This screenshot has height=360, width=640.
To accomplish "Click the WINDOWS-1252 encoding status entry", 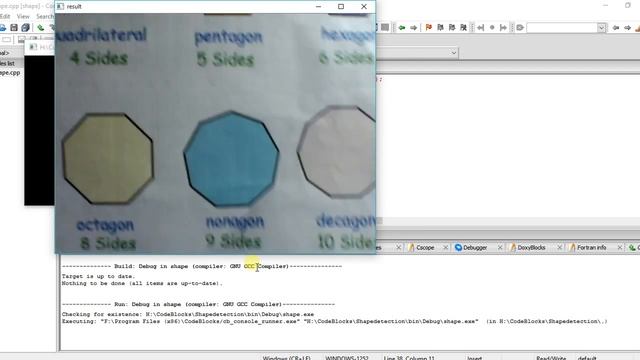I will click(x=347, y=358).
